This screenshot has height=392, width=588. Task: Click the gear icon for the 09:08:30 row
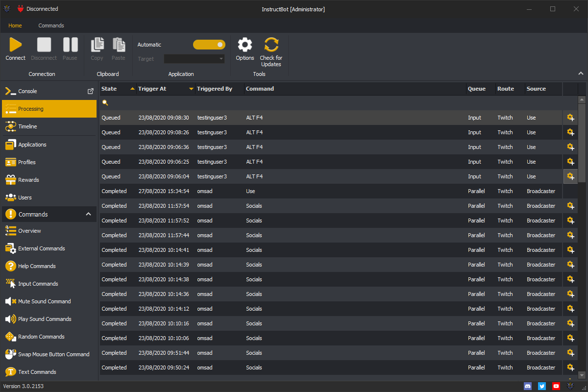570,118
